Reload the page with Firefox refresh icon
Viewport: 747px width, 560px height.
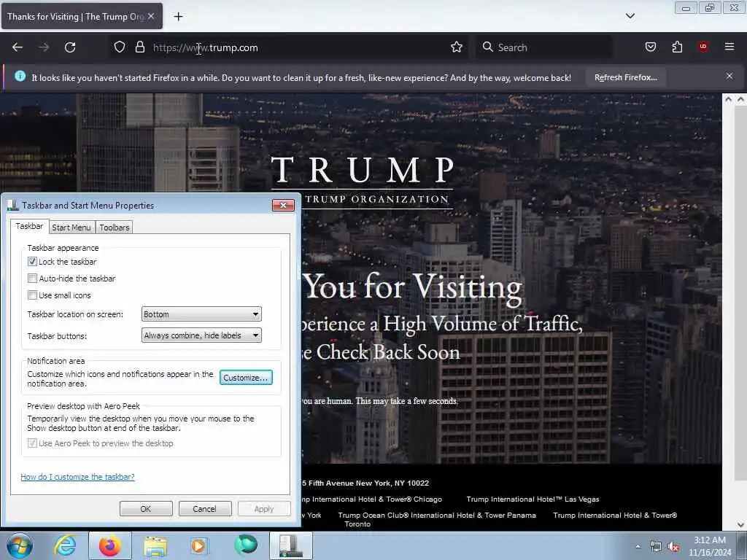point(70,47)
